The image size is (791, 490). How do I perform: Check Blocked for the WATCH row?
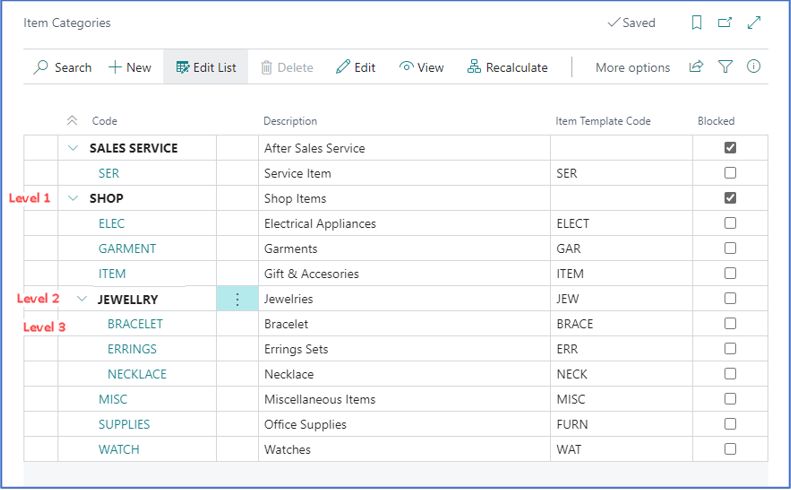(730, 449)
